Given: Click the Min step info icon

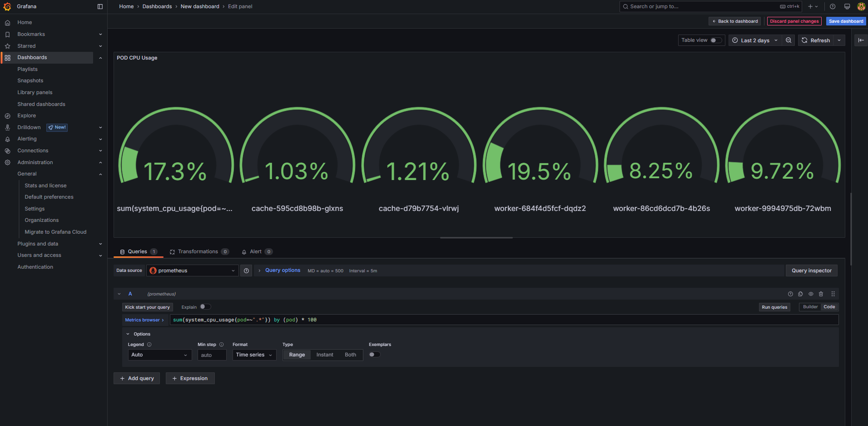Looking at the screenshot, I should point(222,345).
